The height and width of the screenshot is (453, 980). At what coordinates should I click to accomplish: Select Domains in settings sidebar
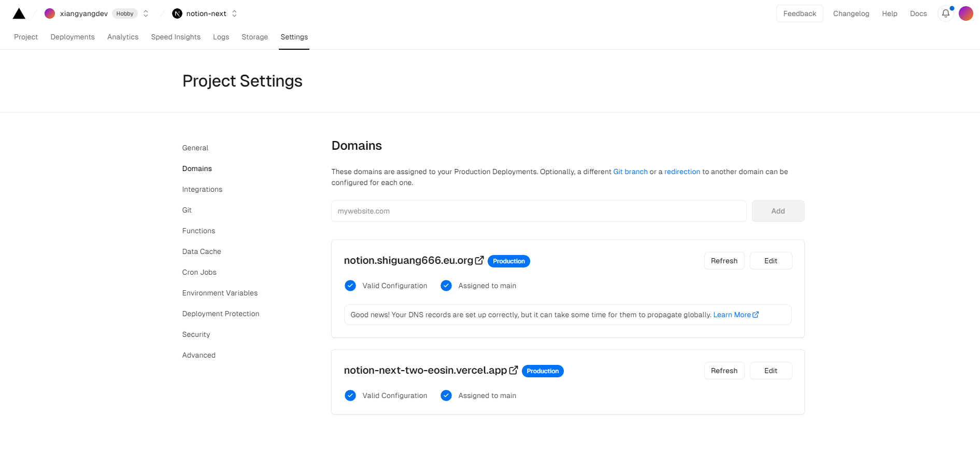pyautogui.click(x=197, y=168)
